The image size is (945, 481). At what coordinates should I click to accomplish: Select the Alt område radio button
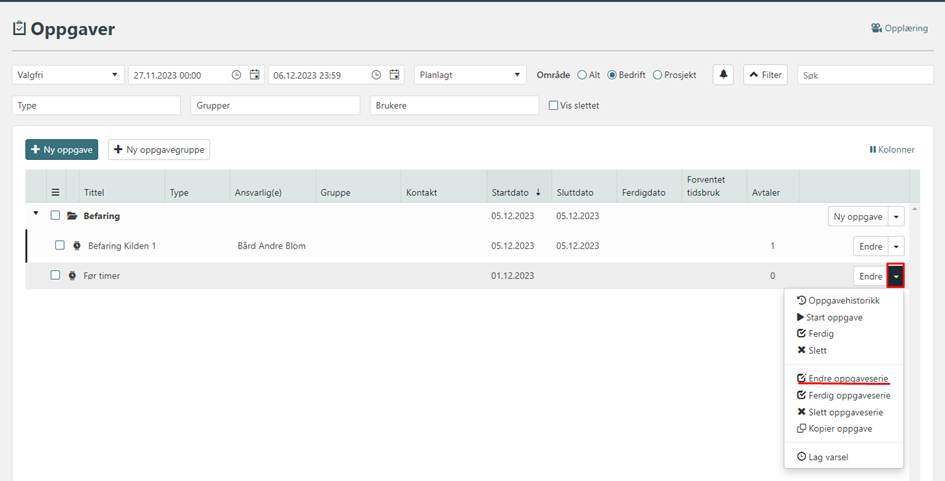point(582,75)
